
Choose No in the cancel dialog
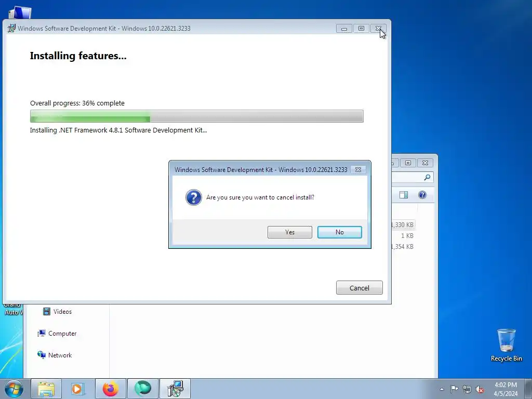click(339, 232)
